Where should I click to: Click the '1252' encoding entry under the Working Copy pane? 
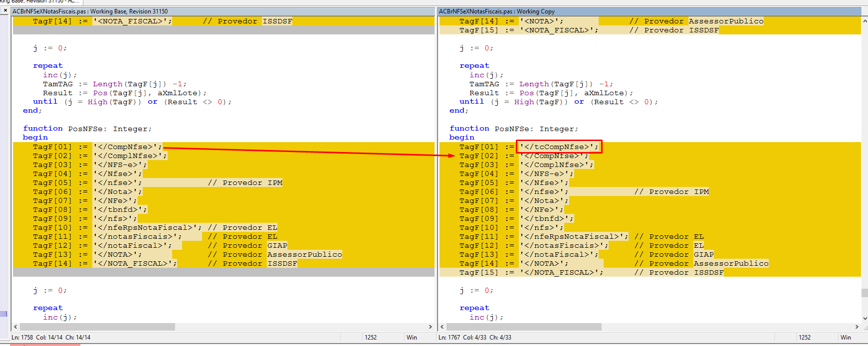(805, 338)
